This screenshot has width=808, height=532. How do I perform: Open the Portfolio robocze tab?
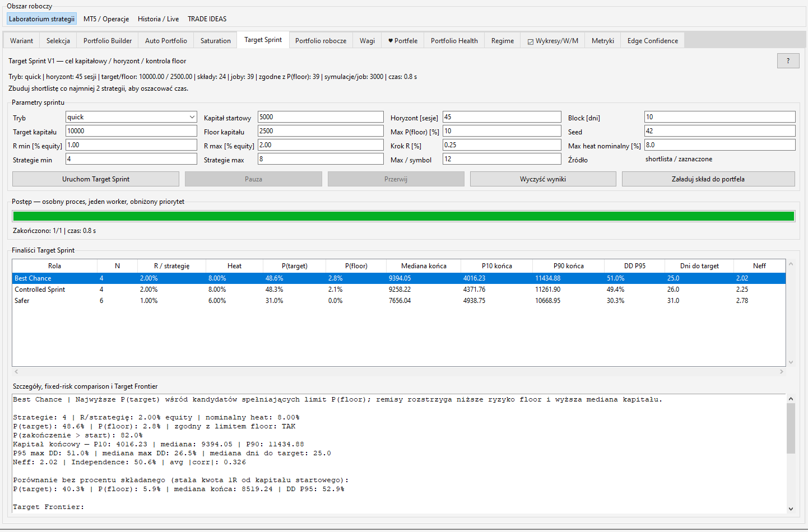[321, 41]
